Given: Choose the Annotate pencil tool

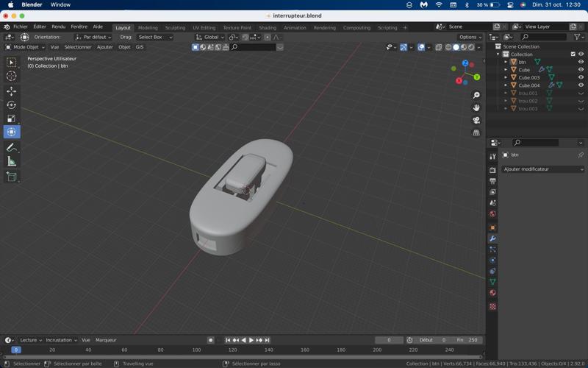Looking at the screenshot, I should (x=11, y=148).
